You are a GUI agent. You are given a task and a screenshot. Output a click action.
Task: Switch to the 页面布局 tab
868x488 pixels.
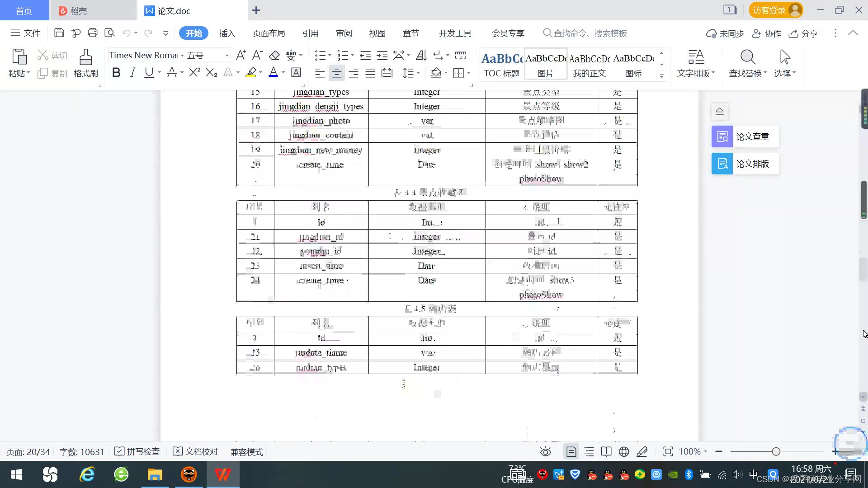pos(269,33)
